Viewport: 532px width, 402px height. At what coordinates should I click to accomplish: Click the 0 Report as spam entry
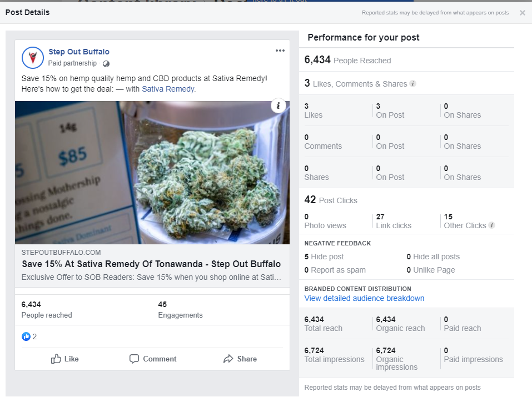coord(335,270)
